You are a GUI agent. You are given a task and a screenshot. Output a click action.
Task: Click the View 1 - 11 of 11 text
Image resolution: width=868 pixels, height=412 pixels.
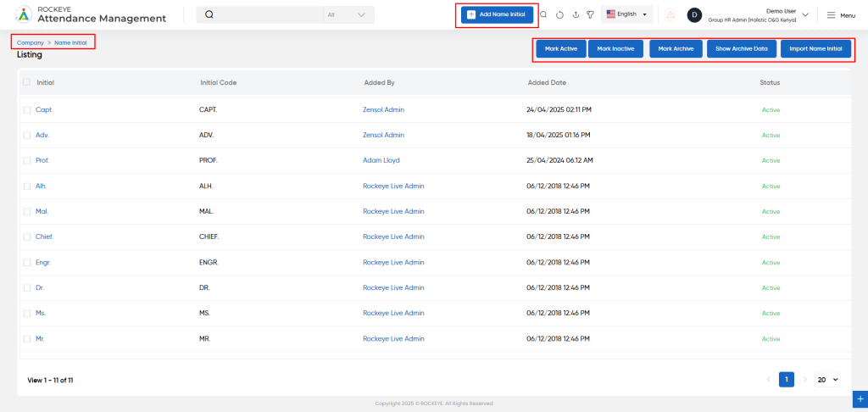tap(50, 381)
